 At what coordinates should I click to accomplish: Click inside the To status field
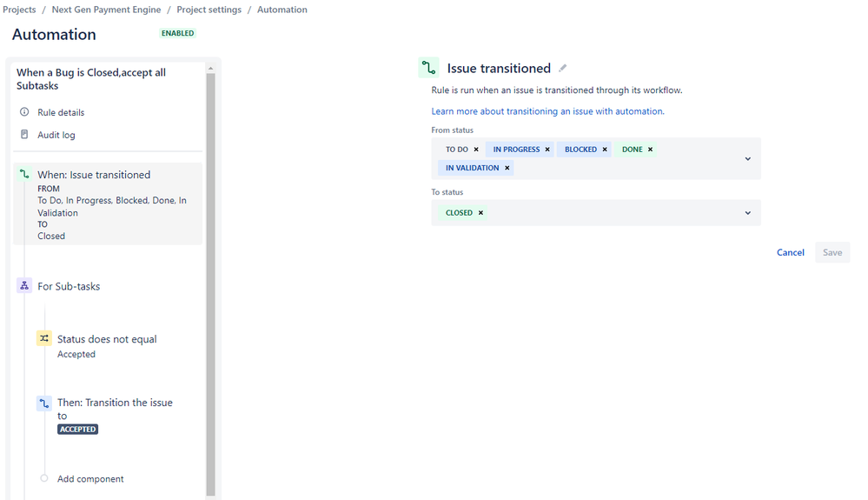point(596,213)
